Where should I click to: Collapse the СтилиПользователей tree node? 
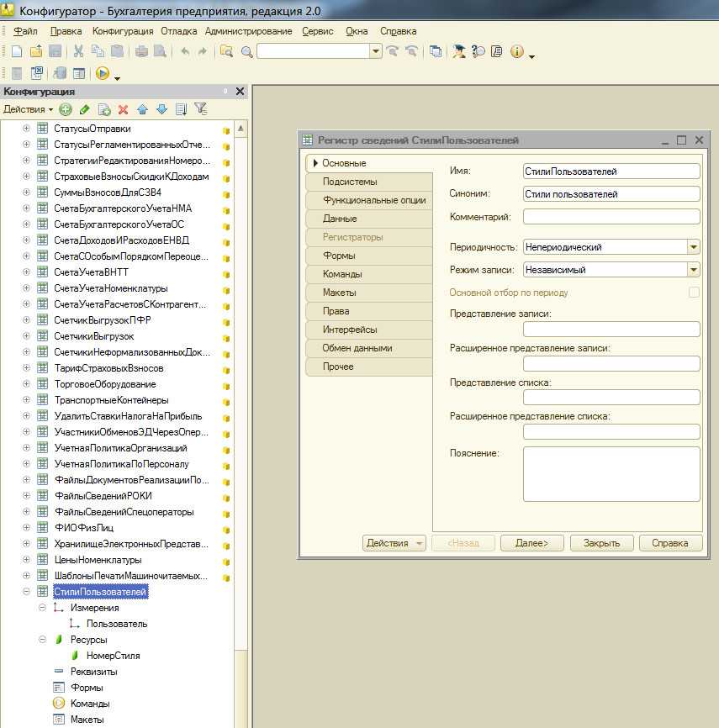(x=26, y=592)
